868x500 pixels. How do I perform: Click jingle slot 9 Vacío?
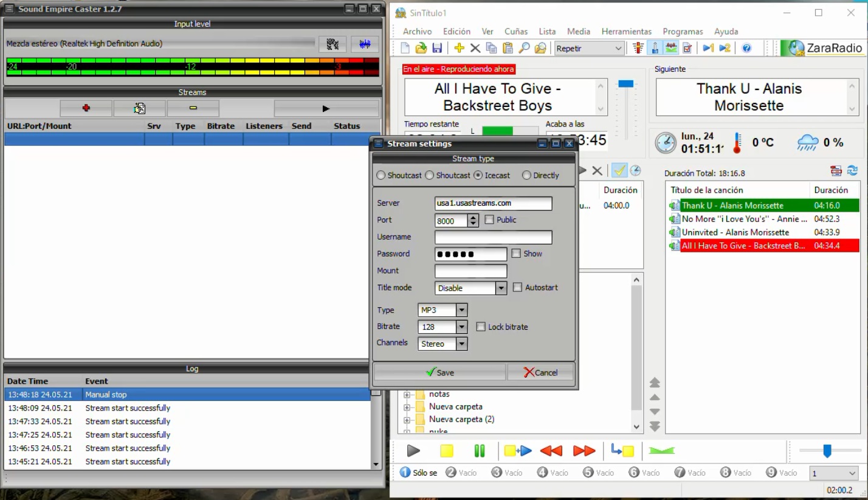point(782,473)
